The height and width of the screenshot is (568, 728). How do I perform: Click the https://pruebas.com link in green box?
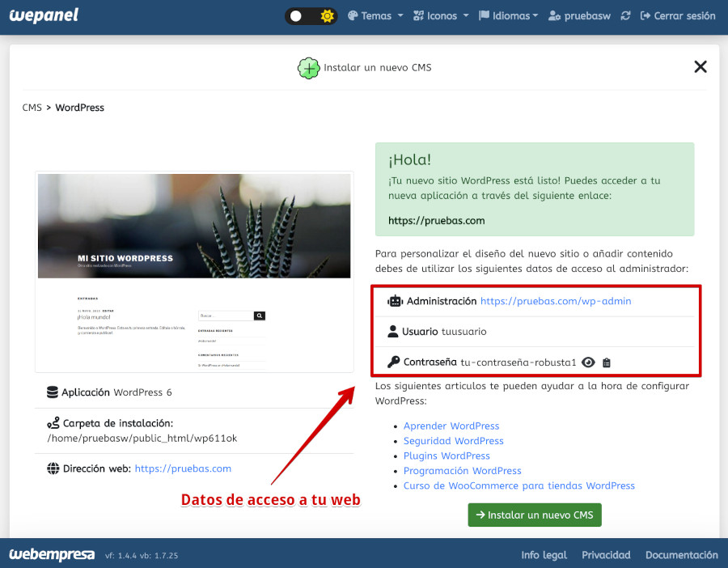437,221
